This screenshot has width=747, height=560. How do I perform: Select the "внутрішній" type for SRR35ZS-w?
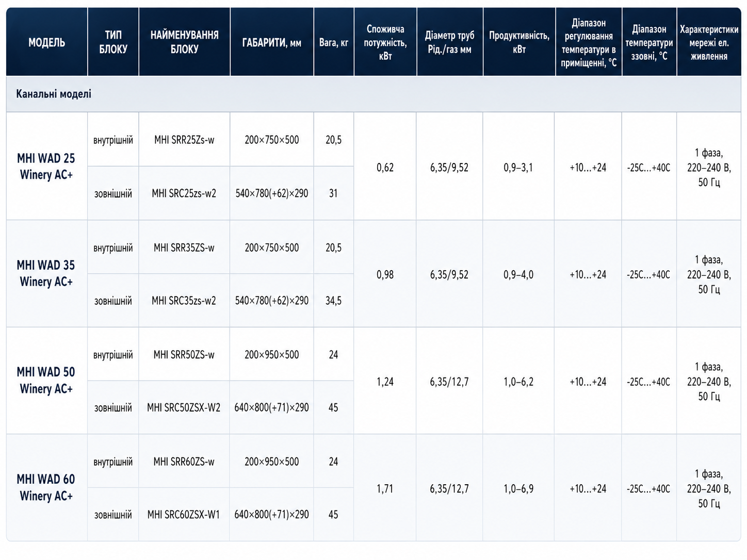113,248
